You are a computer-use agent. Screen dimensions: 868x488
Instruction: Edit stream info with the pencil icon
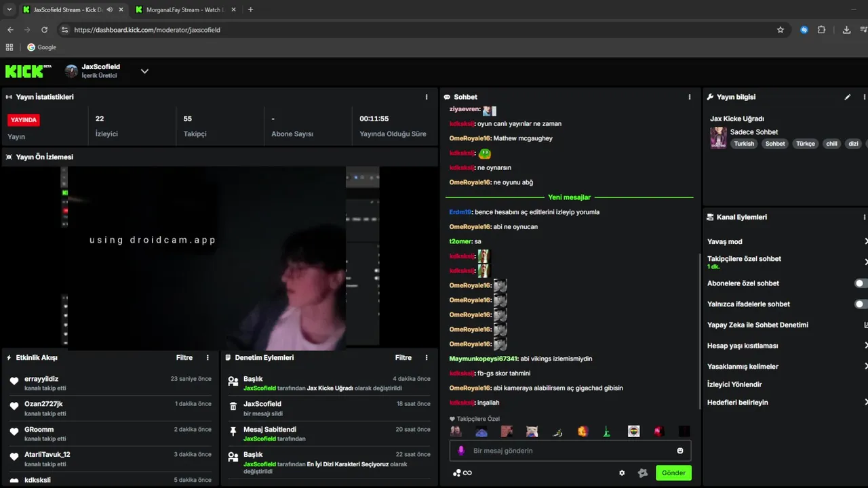point(848,97)
